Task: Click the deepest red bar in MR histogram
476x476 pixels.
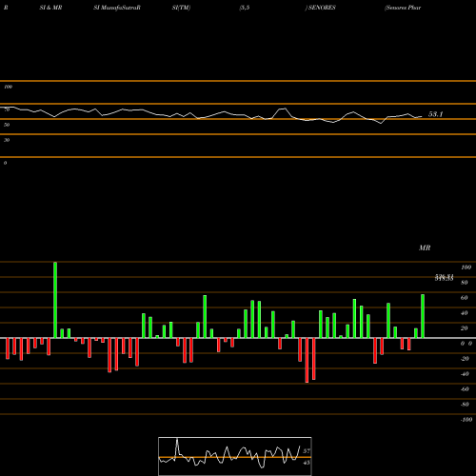Action: [307, 360]
